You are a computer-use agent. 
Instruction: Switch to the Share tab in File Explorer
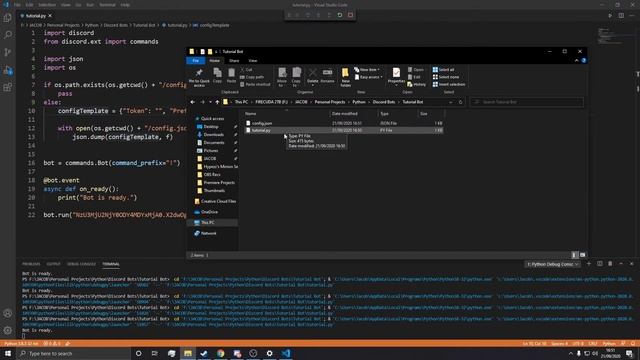pos(234,60)
